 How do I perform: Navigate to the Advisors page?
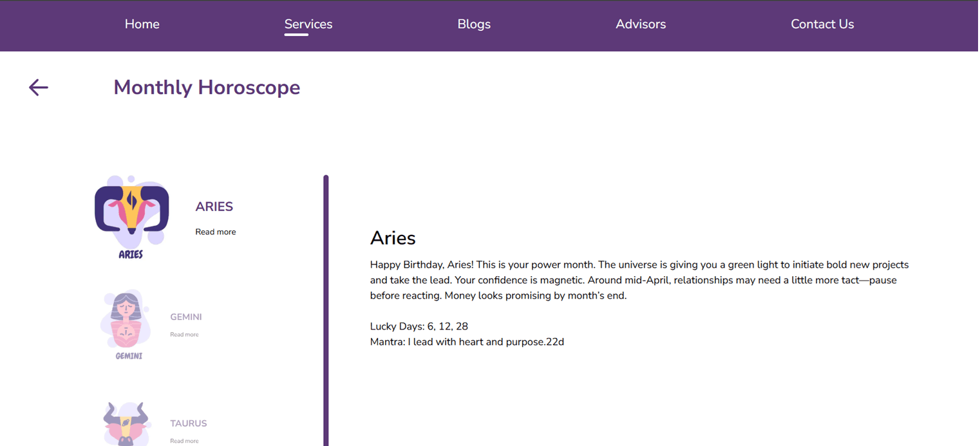click(641, 24)
